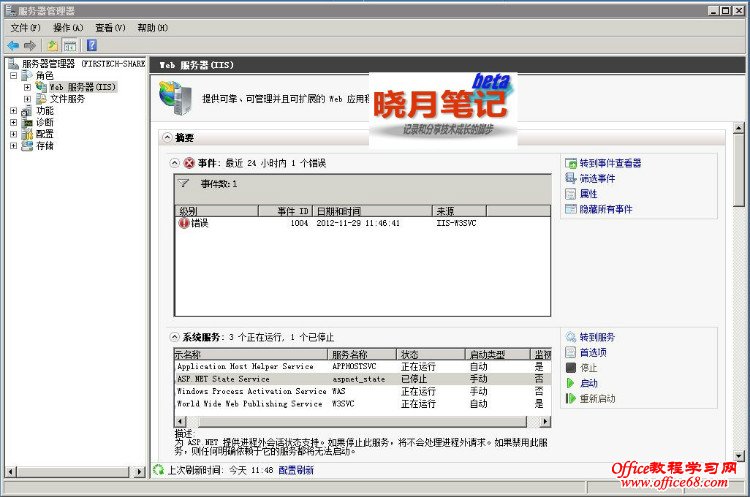Click the 角色 roles icon in tree
The width and height of the screenshot is (750, 497).
27,76
